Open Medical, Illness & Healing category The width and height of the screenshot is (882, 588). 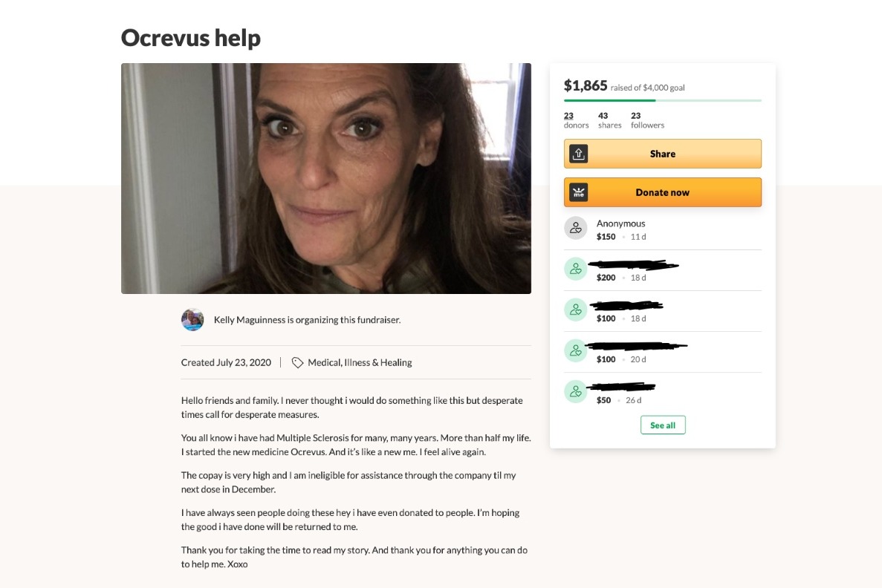click(360, 362)
